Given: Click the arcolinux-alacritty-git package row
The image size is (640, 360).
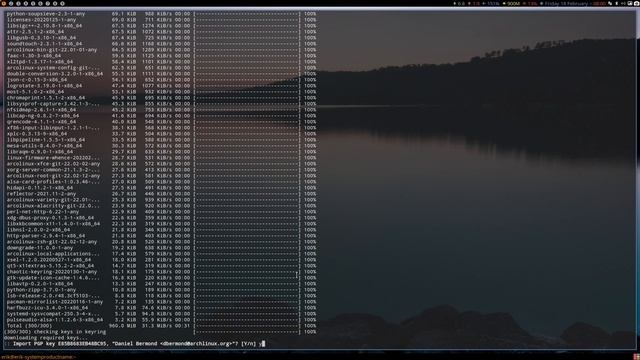Looking at the screenshot, I should 161,206.
